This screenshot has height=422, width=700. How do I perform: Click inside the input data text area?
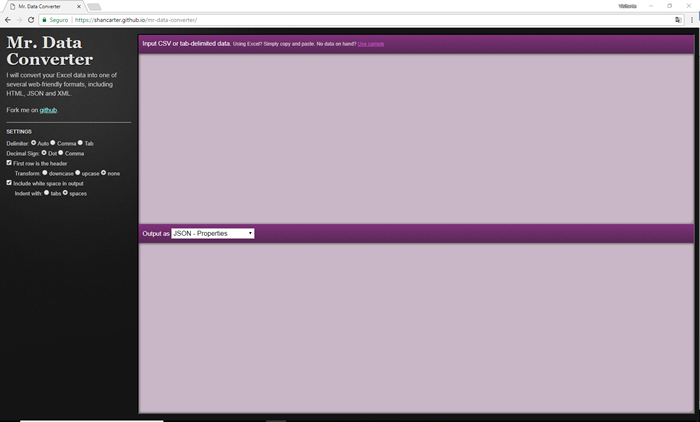click(x=416, y=138)
